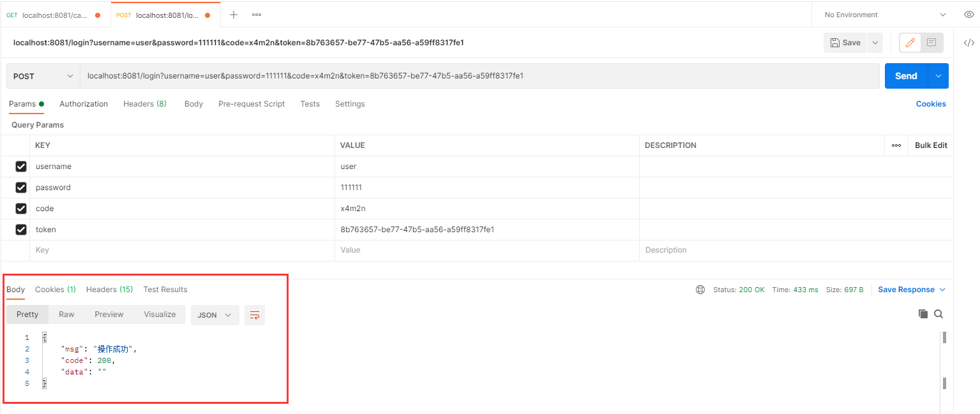Open the response Cookies (1) tab

56,290
